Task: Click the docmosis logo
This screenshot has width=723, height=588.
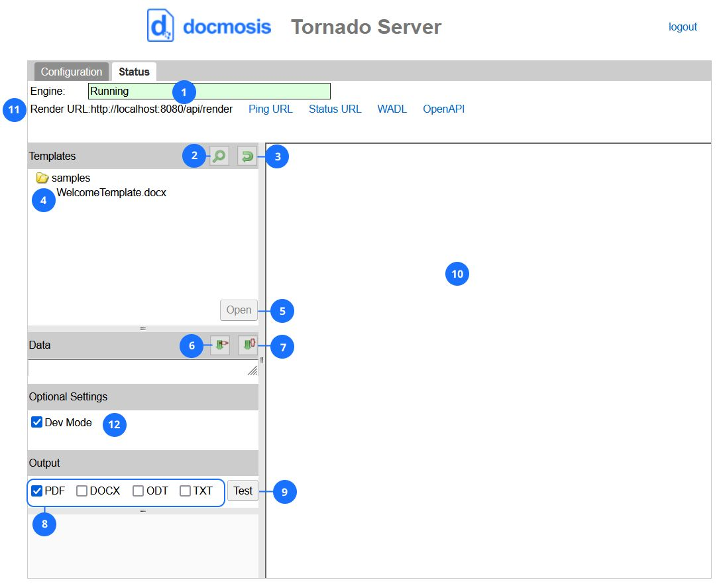Action: click(209, 27)
